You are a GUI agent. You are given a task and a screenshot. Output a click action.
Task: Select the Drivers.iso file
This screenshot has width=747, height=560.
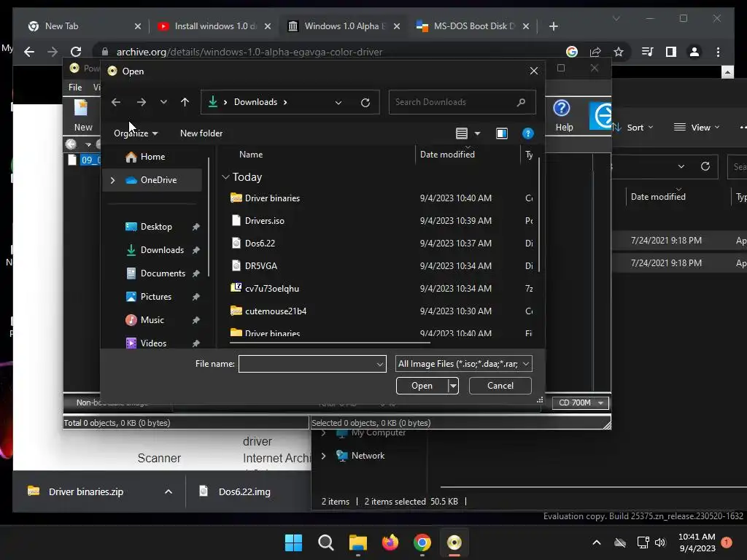(264, 220)
